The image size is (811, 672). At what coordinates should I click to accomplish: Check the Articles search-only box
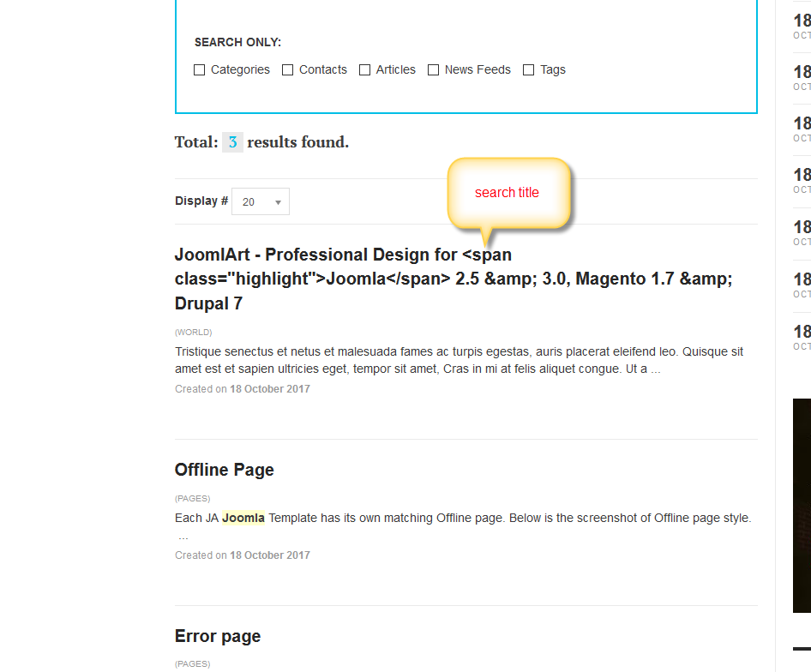click(365, 70)
